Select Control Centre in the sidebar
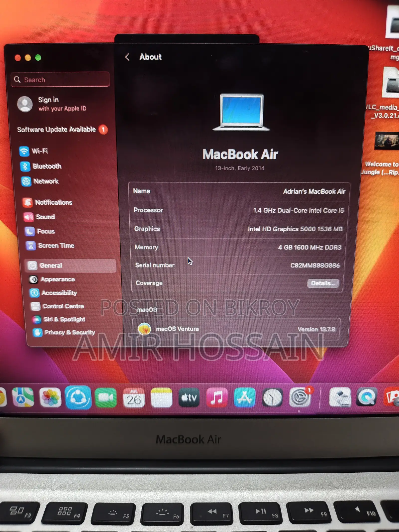The width and height of the screenshot is (399, 532). [57, 306]
